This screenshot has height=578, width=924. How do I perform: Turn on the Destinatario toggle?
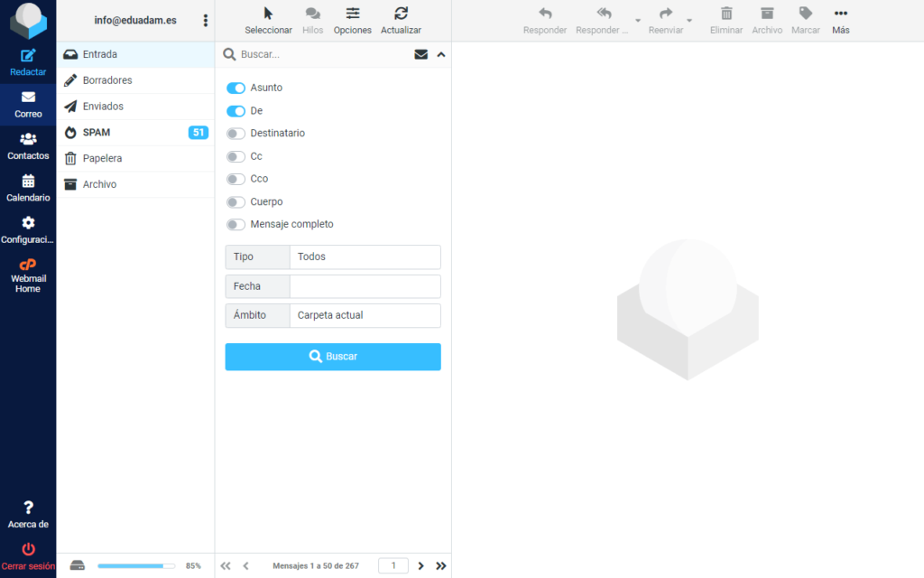click(236, 134)
